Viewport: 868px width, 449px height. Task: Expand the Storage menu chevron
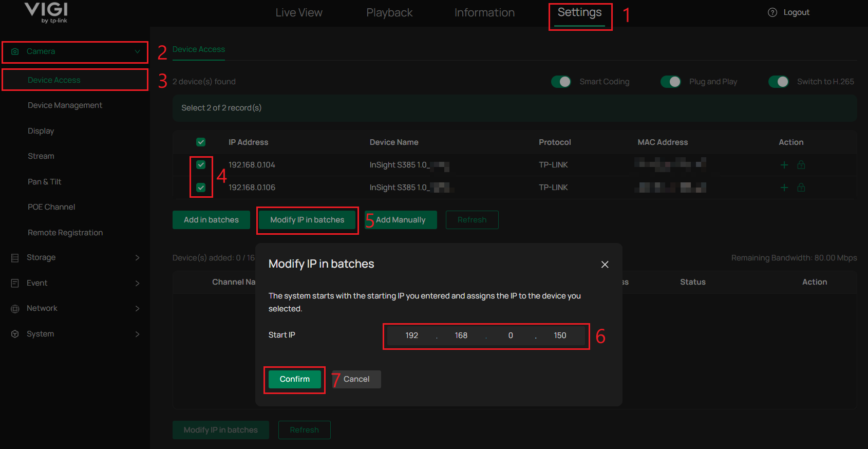[x=137, y=257]
